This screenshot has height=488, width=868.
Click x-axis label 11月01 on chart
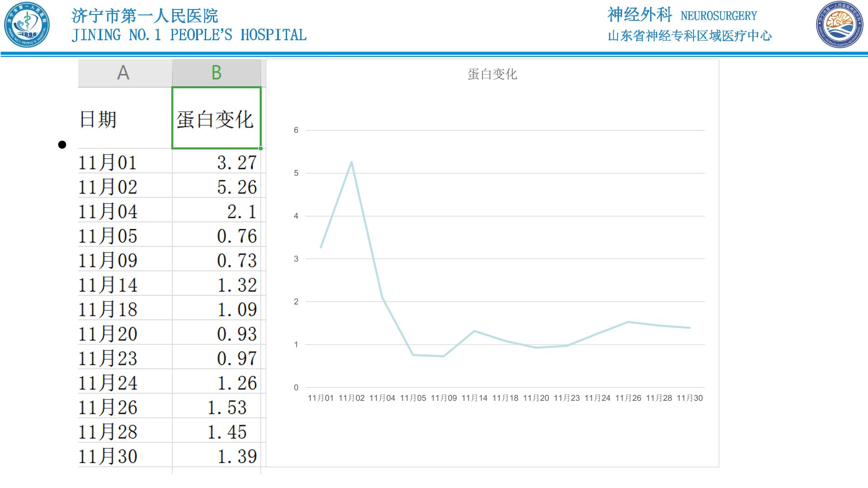coord(321,398)
